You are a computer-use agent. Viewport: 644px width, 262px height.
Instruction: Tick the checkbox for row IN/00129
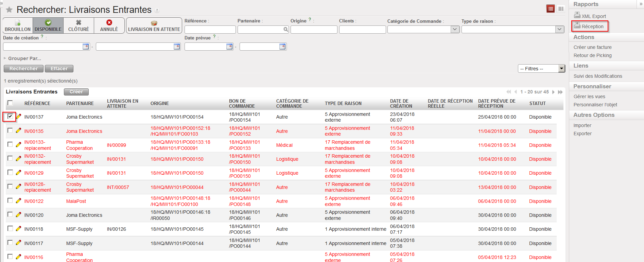click(10, 172)
